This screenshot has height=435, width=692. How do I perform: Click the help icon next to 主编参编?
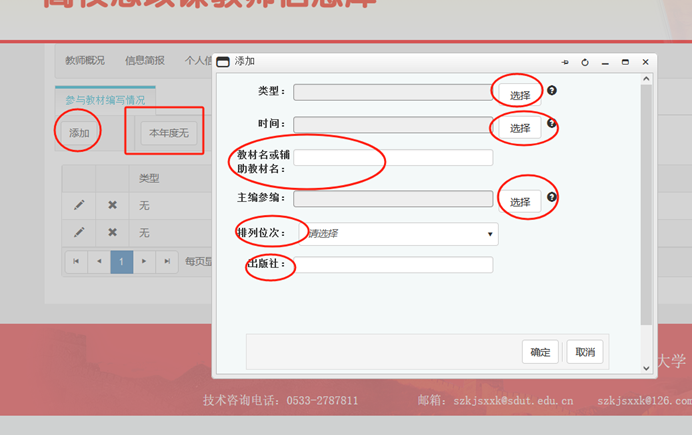click(552, 198)
